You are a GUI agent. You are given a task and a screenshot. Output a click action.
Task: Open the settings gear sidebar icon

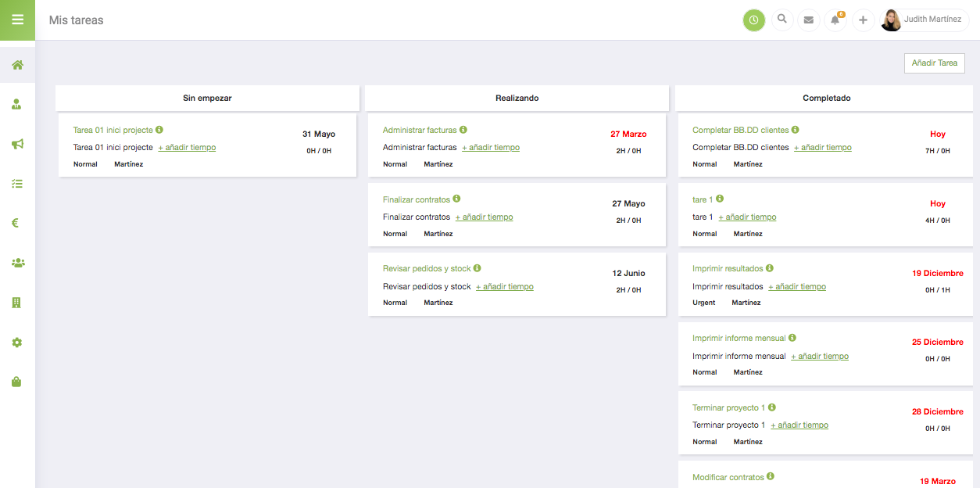17,343
